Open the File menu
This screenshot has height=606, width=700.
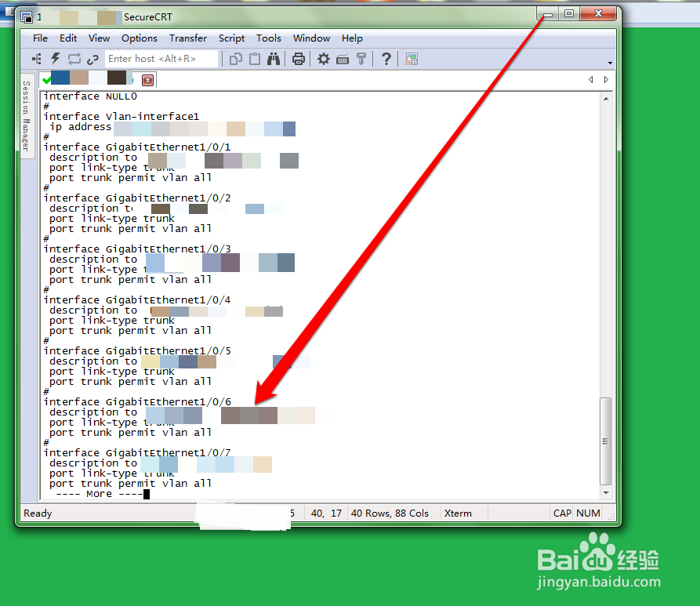coord(40,38)
